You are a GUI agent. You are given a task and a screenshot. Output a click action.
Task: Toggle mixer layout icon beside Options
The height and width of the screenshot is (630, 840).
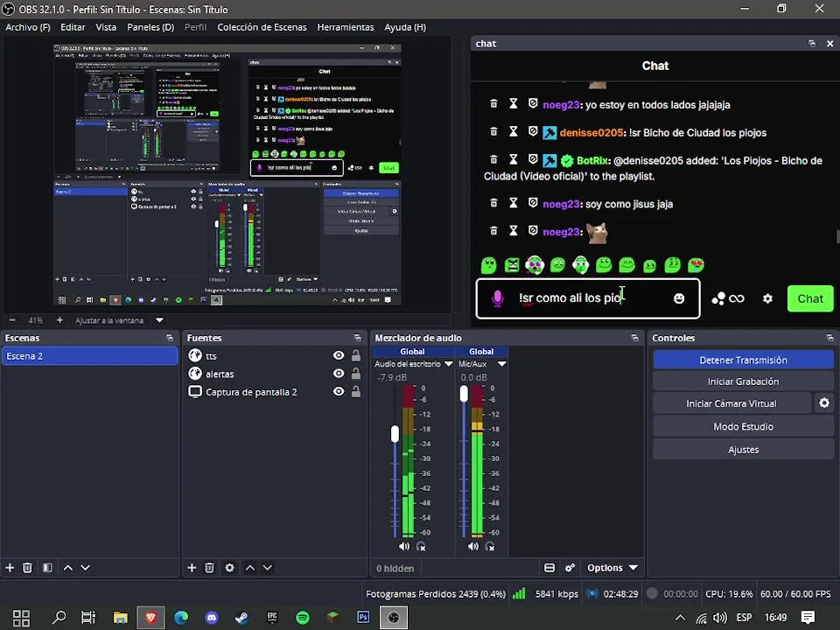[549, 568]
